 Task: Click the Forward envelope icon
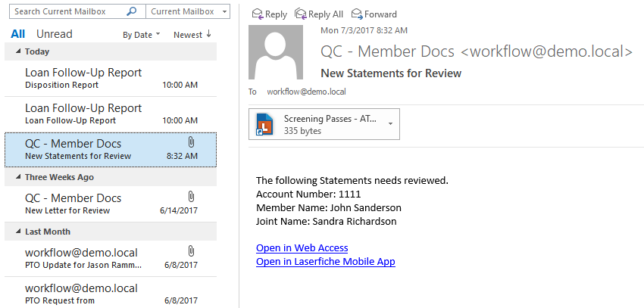[x=357, y=14]
